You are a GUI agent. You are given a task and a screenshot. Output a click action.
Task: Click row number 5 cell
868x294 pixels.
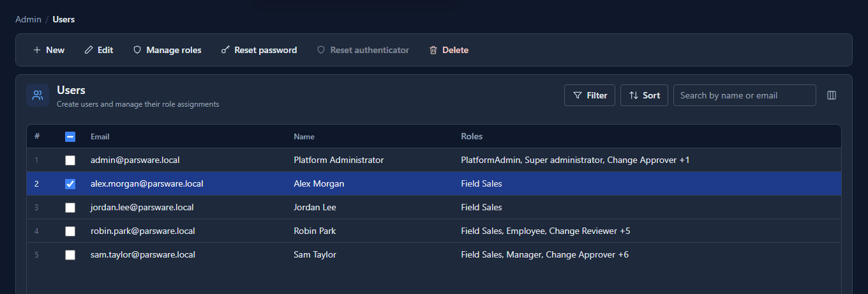coord(36,254)
